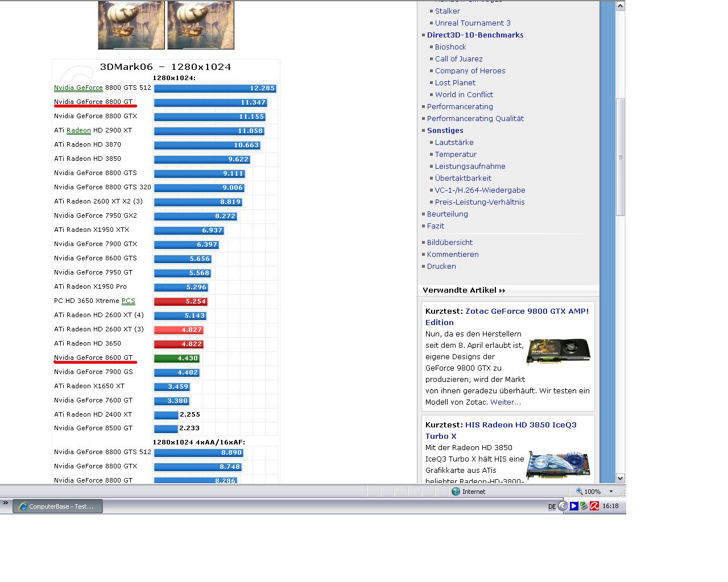Click the green Radeon link in HD 2900 XT row

78,130
